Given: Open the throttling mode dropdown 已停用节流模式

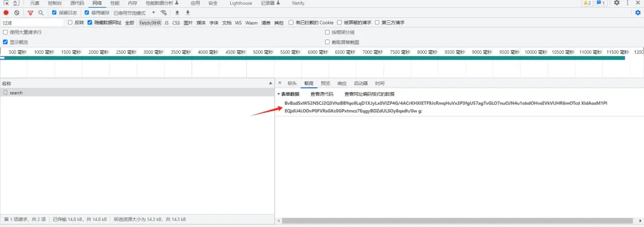Looking at the screenshot, I should tap(134, 13).
